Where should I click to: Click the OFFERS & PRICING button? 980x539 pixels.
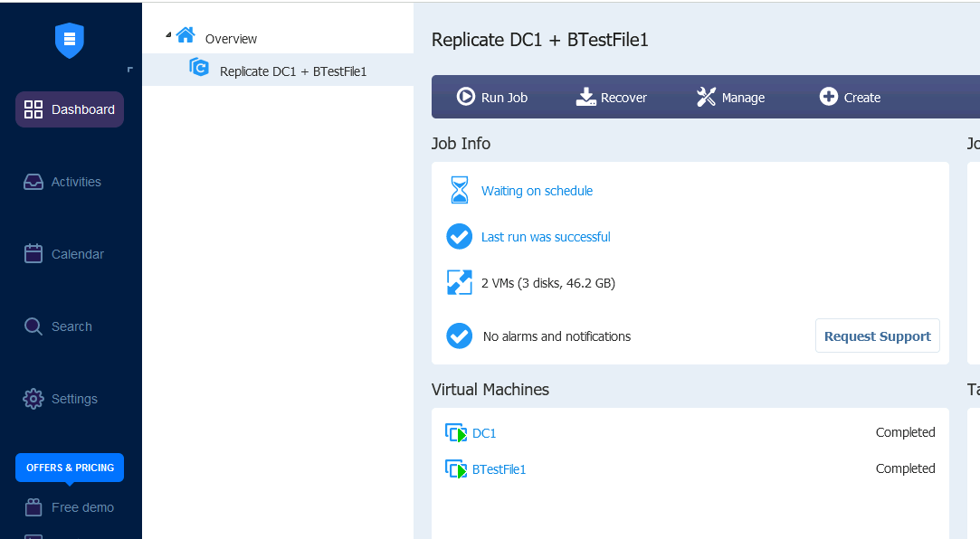[70, 468]
